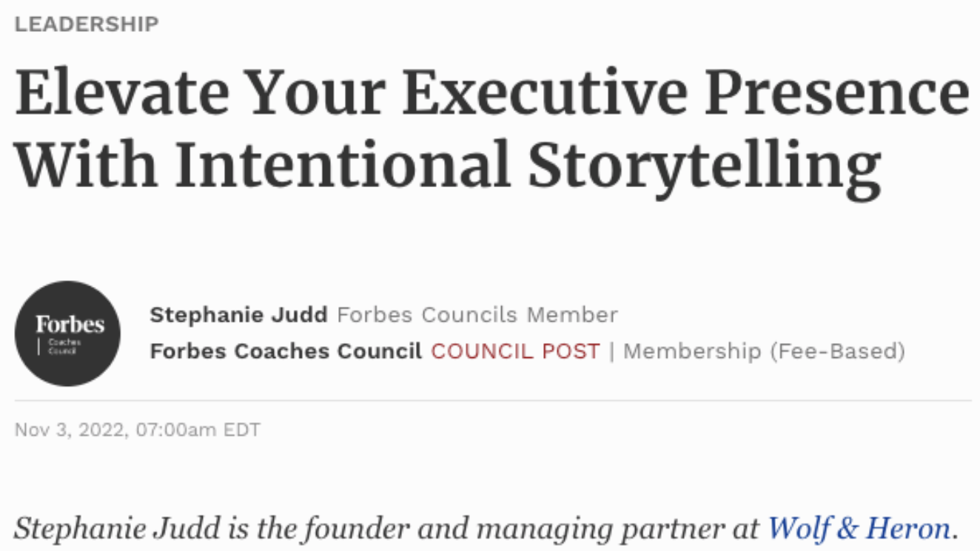Click the 07:00am EDT timestamp

point(198,430)
